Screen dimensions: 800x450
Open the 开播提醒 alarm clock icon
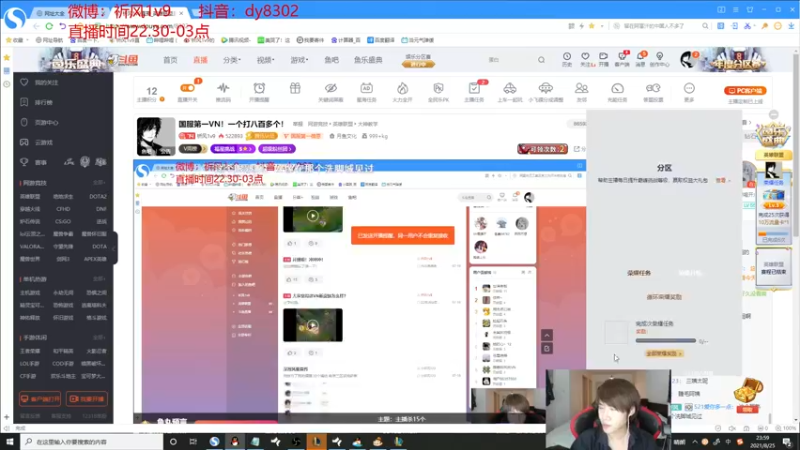coord(259,88)
